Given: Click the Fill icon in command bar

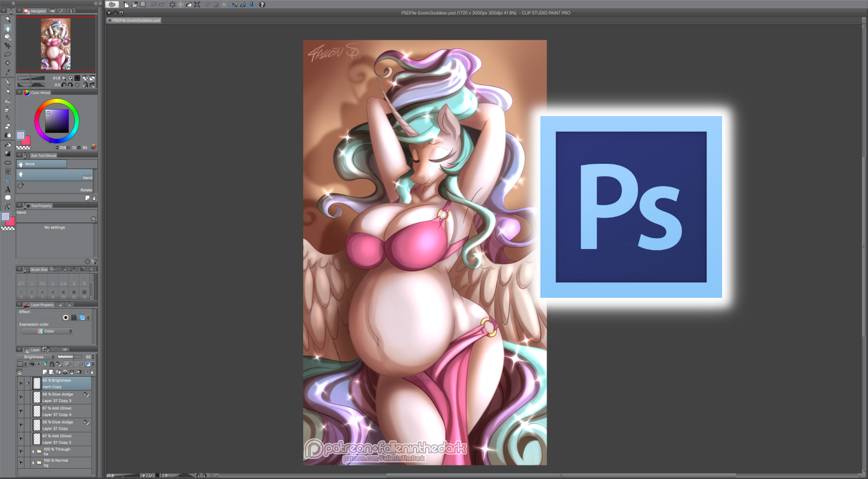Looking at the screenshot, I should tap(189, 4).
